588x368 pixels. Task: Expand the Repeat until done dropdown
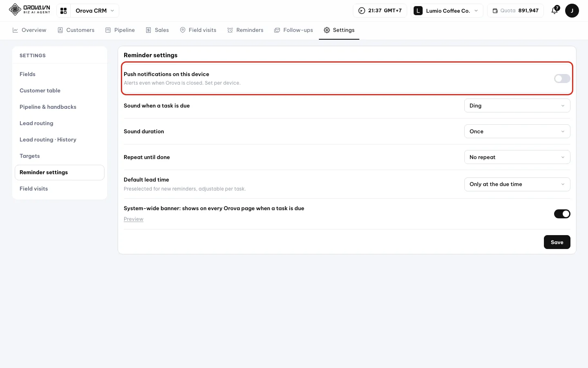point(517,157)
